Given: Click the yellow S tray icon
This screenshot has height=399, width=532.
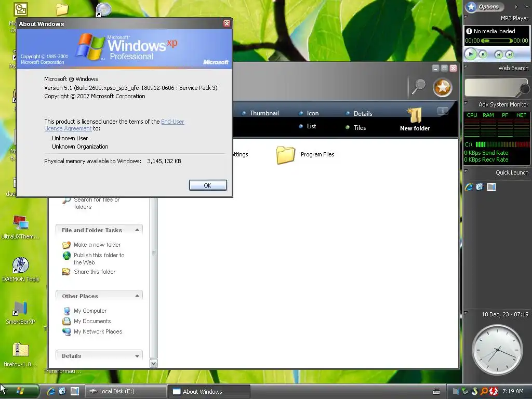Looking at the screenshot, I should 475,391.
